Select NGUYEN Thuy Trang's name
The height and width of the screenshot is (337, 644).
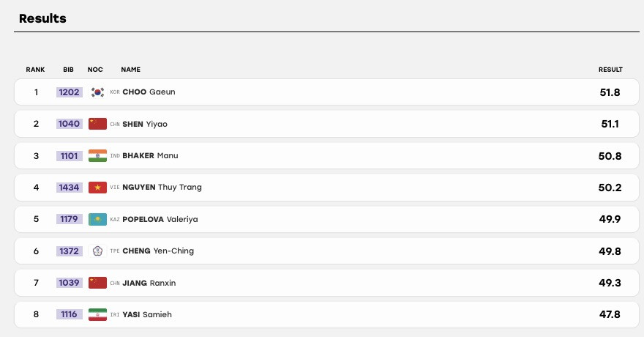click(x=162, y=188)
